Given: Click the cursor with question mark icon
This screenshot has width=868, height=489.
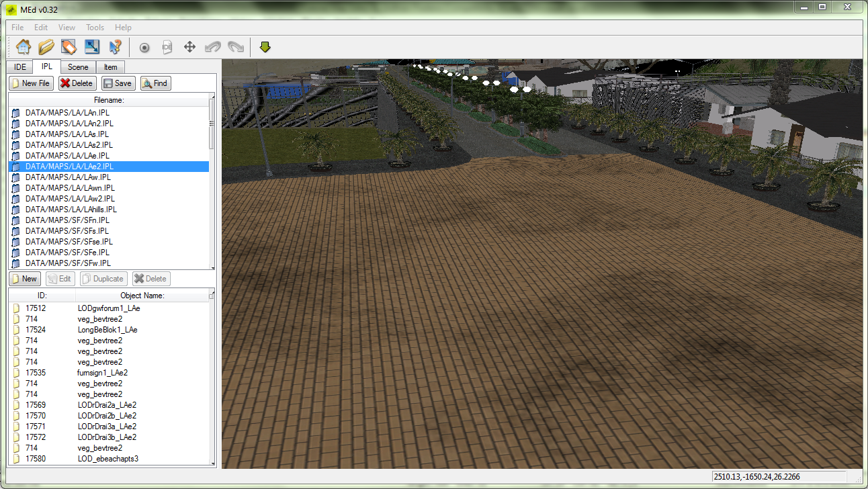Looking at the screenshot, I should [115, 47].
